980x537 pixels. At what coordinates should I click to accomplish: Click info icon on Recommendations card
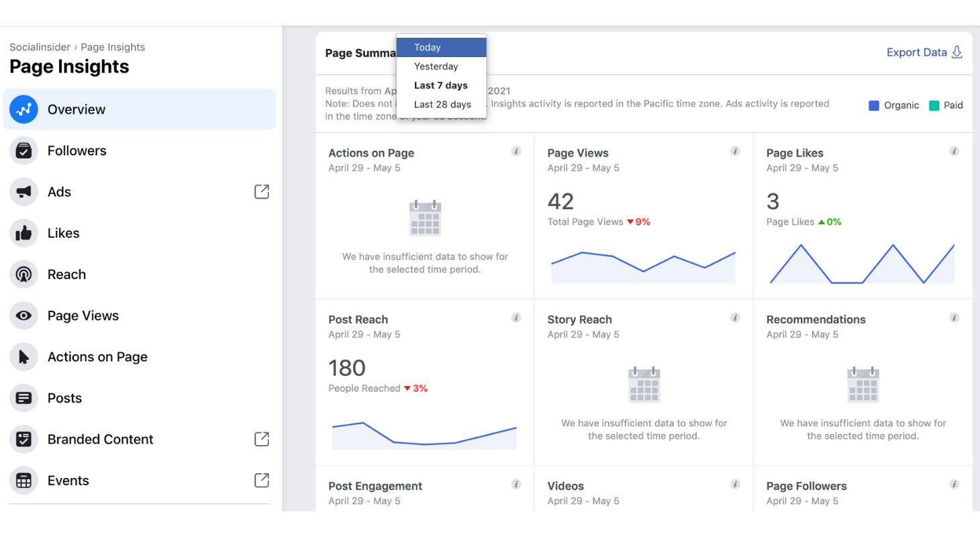coord(954,318)
